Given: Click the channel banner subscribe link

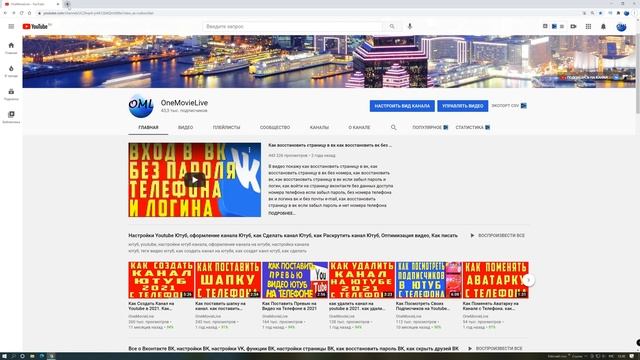Looking at the screenshot, I should [584, 77].
